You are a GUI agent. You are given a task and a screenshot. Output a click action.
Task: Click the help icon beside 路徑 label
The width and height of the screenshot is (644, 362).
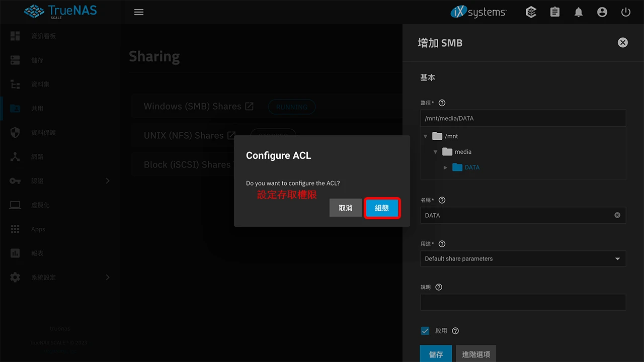click(x=442, y=103)
